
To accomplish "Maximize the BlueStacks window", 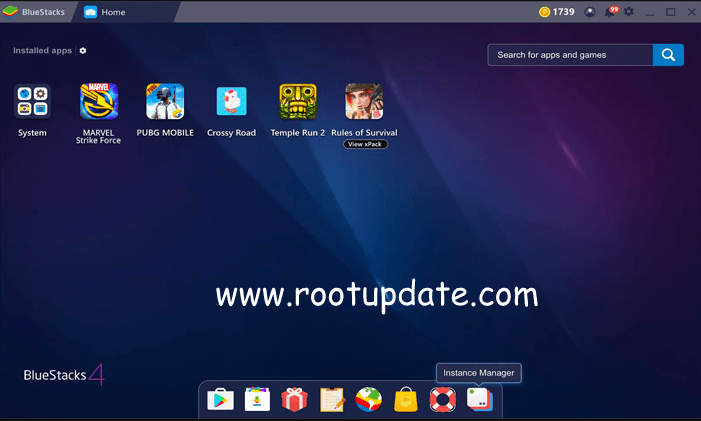I will (x=671, y=12).
